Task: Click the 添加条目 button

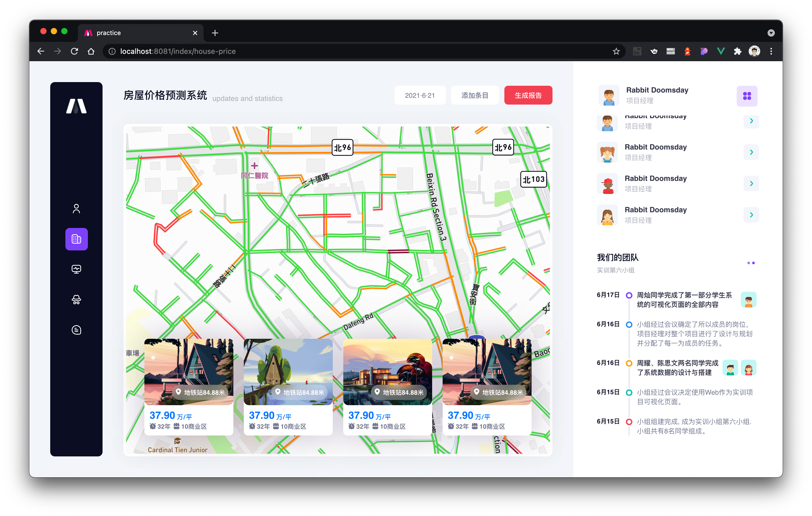Action: [x=475, y=95]
